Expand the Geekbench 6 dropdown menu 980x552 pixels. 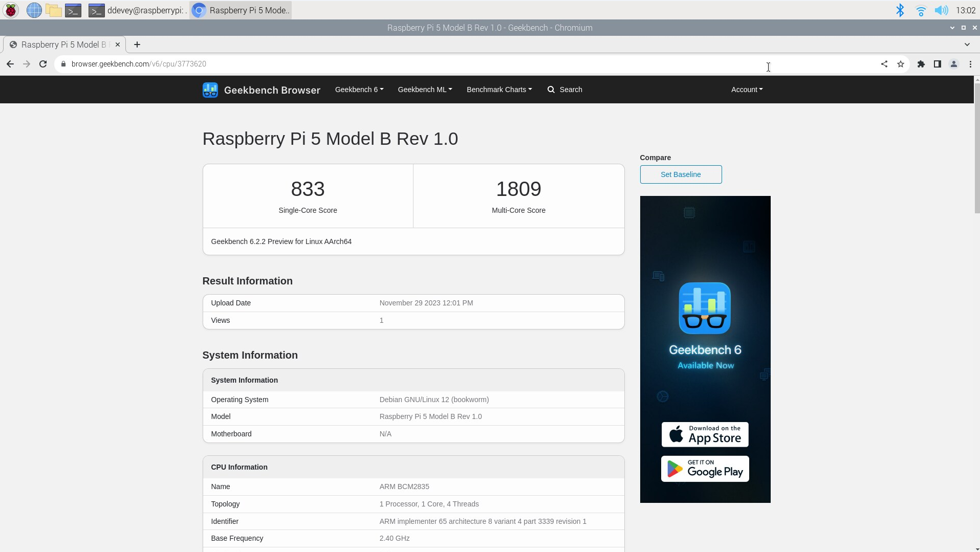(x=359, y=90)
